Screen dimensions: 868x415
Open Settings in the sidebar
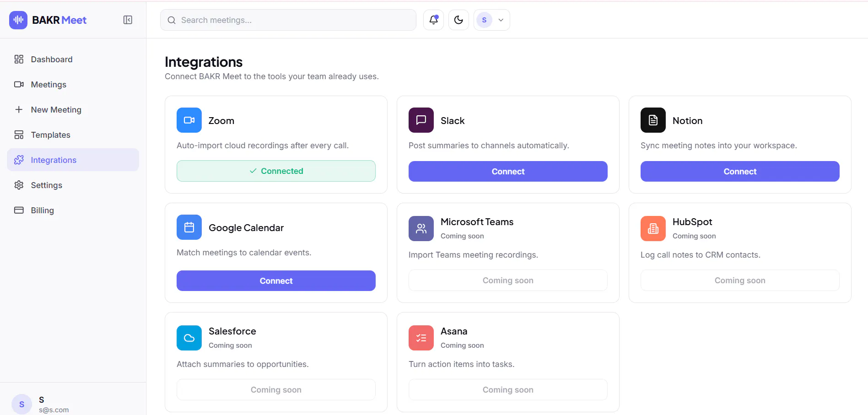[73, 185]
